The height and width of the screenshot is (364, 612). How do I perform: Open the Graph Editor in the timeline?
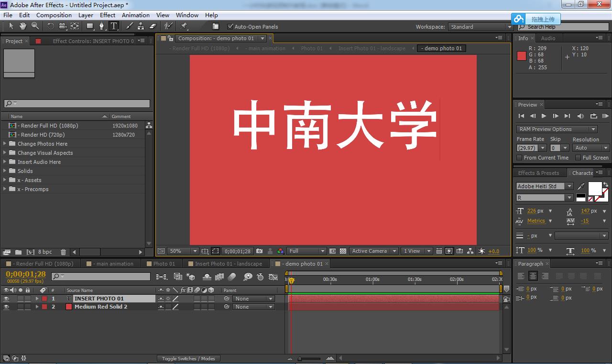coord(273,278)
